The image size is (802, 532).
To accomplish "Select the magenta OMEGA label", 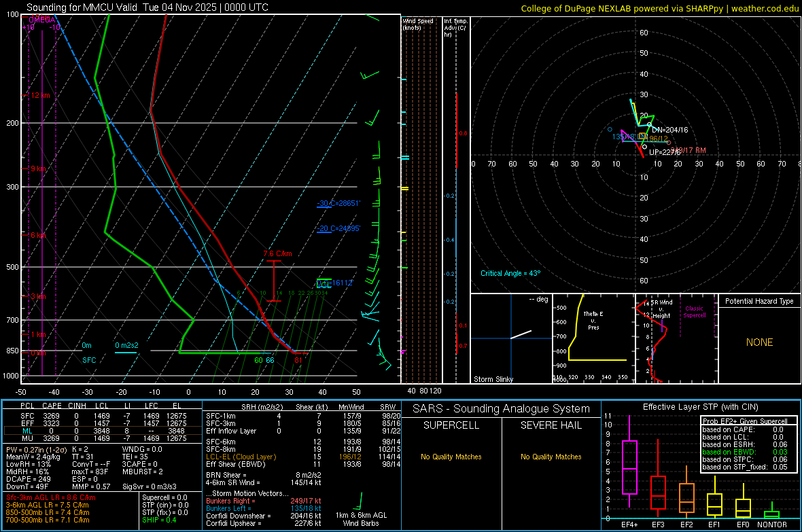I will click(42, 20).
